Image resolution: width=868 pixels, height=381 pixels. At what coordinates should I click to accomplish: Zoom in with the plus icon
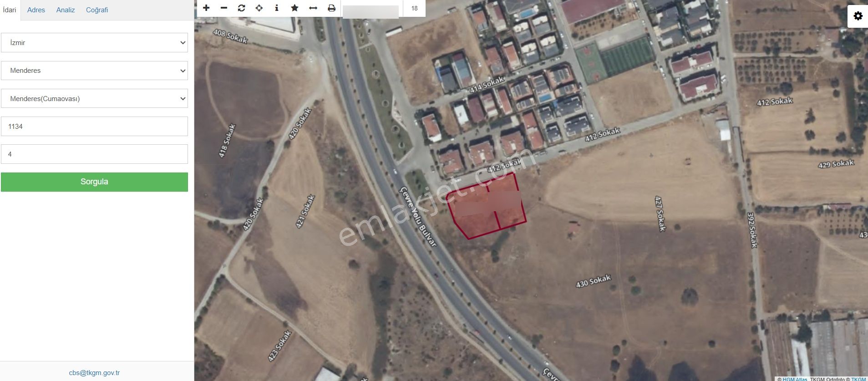point(206,8)
